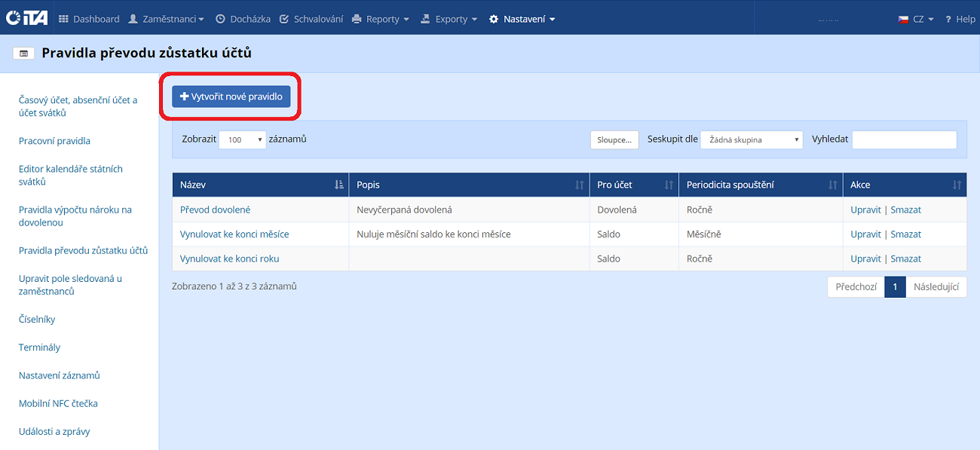Click the iTA logo icon
The height and width of the screenshot is (450, 980).
point(26,18)
